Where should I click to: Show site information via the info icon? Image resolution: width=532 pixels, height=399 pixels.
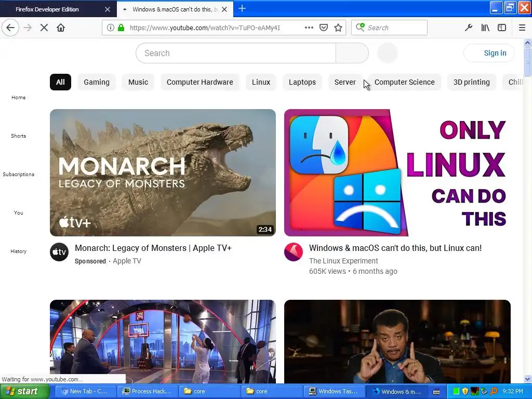pos(110,28)
